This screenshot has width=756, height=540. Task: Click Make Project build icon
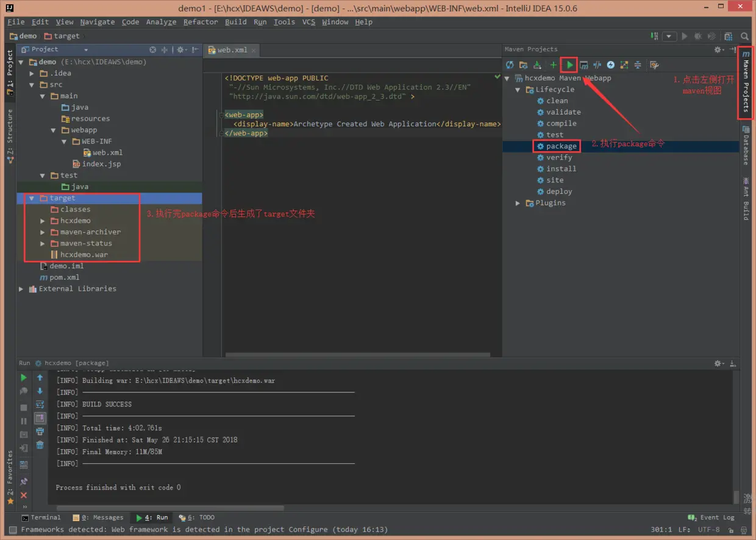point(654,36)
